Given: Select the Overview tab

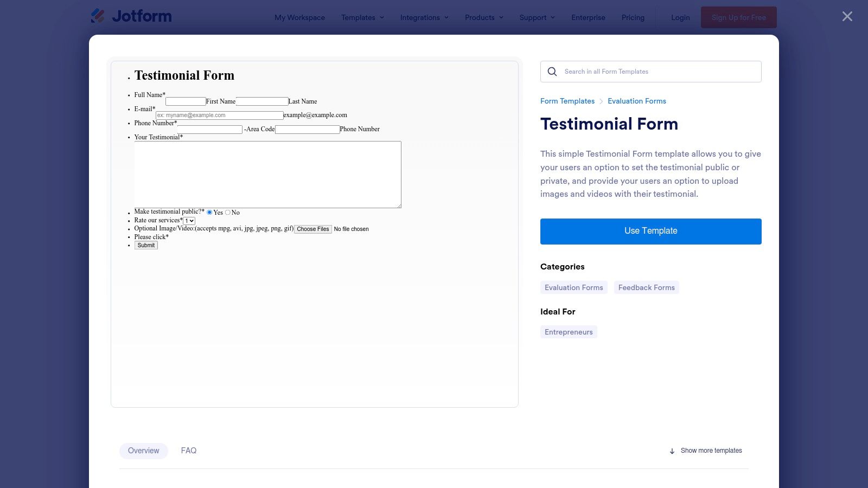Looking at the screenshot, I should (x=143, y=451).
